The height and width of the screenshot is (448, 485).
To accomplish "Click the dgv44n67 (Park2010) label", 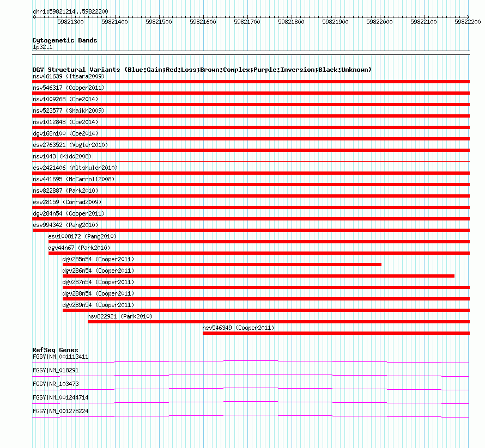I will click(x=79, y=248).
